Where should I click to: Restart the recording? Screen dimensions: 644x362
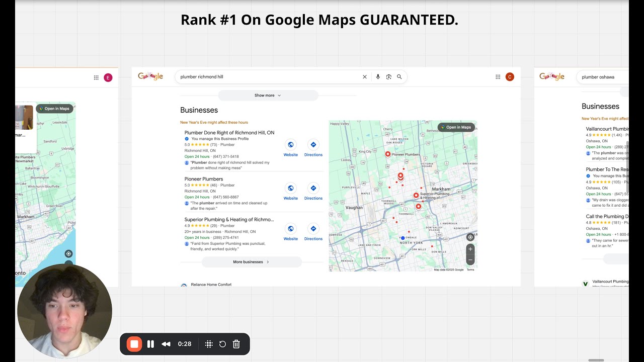(222, 344)
